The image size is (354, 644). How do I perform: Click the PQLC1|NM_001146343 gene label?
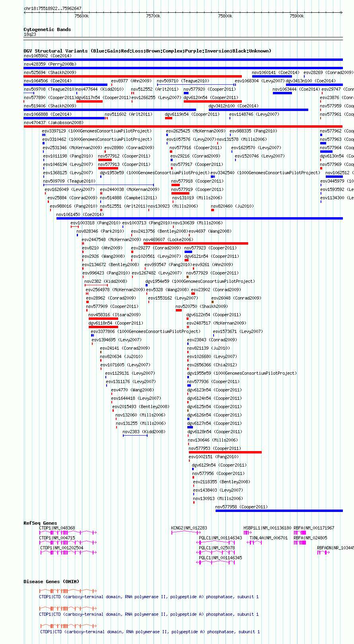220,538
